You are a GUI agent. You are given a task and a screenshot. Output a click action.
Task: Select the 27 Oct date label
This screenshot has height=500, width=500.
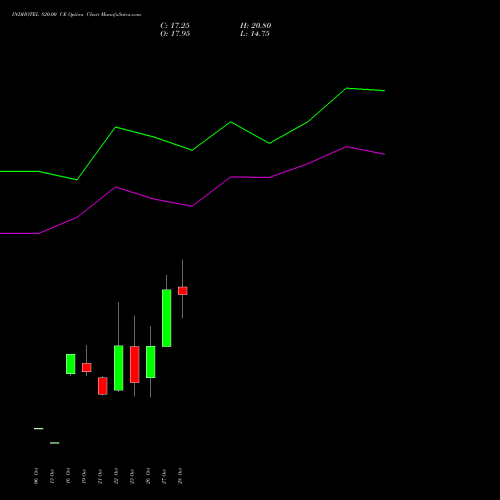pyautogui.click(x=164, y=476)
